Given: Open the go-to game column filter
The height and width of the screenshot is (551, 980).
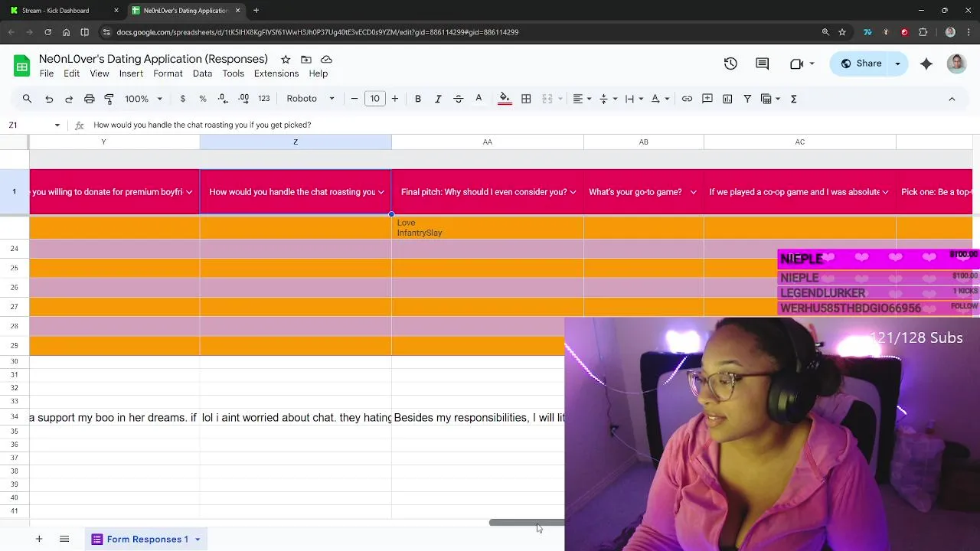Looking at the screenshot, I should (693, 192).
